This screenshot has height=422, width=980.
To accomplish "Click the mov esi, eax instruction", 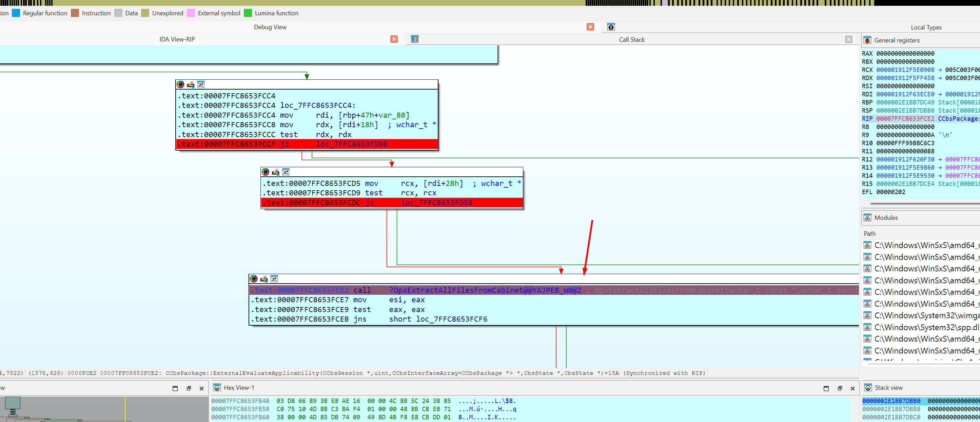I will (x=338, y=300).
